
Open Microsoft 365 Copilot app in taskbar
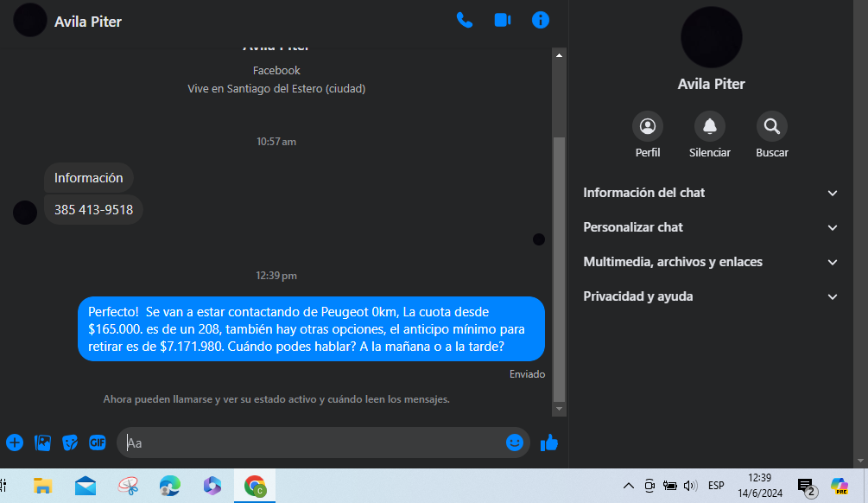pyautogui.click(x=212, y=486)
